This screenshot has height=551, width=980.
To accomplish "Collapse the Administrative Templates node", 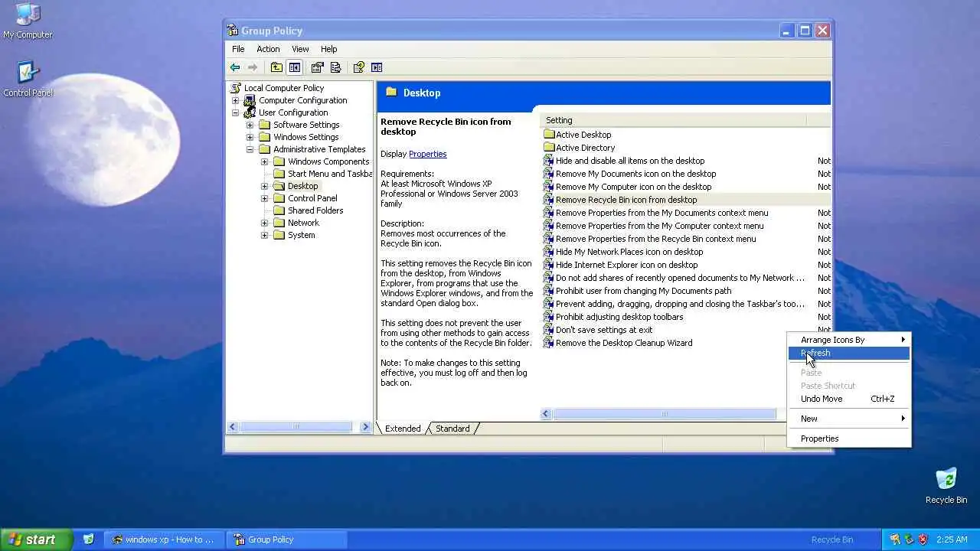I will tap(250, 149).
